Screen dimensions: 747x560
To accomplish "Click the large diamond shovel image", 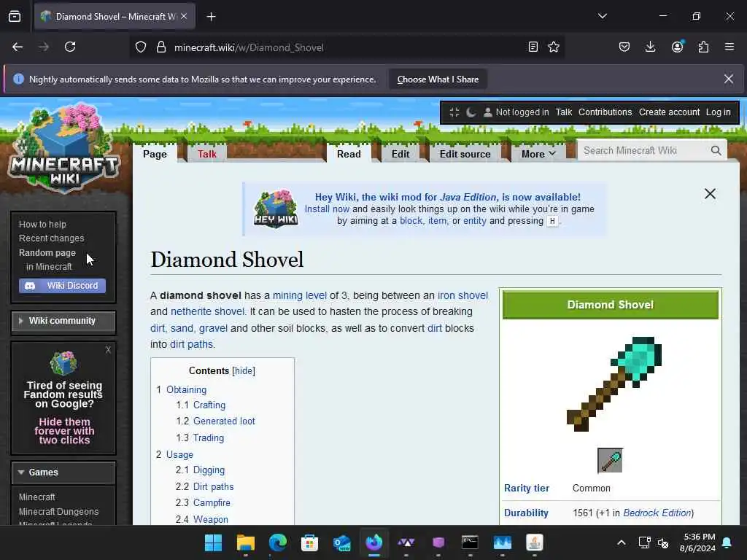I will (614, 384).
